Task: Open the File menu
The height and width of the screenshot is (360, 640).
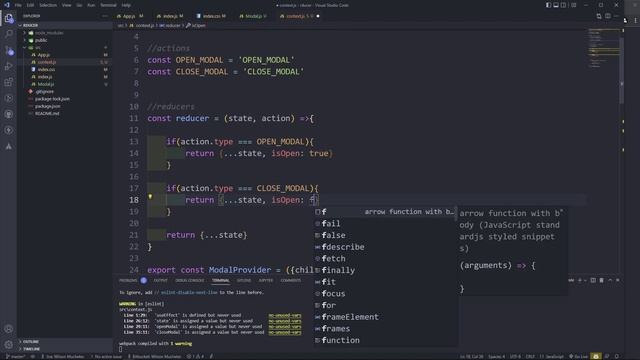Action: (x=18, y=5)
